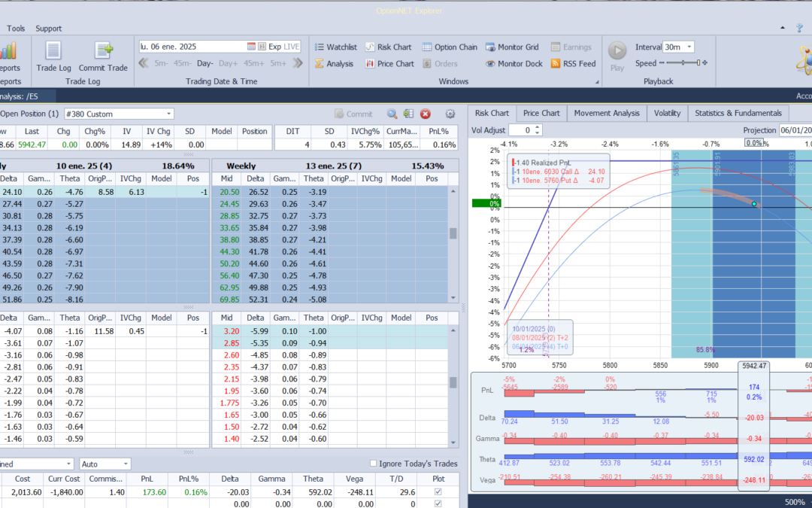
Task: Open the Monitor Dock window
Action: click(x=514, y=64)
